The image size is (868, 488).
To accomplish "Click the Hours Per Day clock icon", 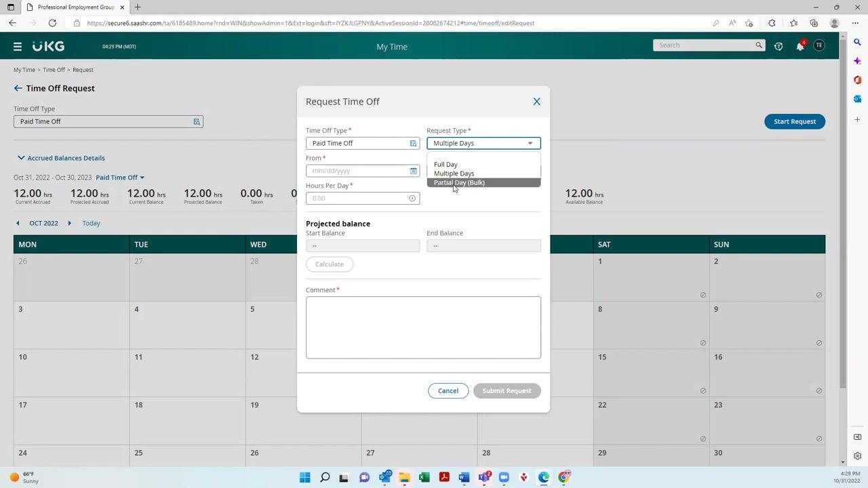I will [x=412, y=199].
